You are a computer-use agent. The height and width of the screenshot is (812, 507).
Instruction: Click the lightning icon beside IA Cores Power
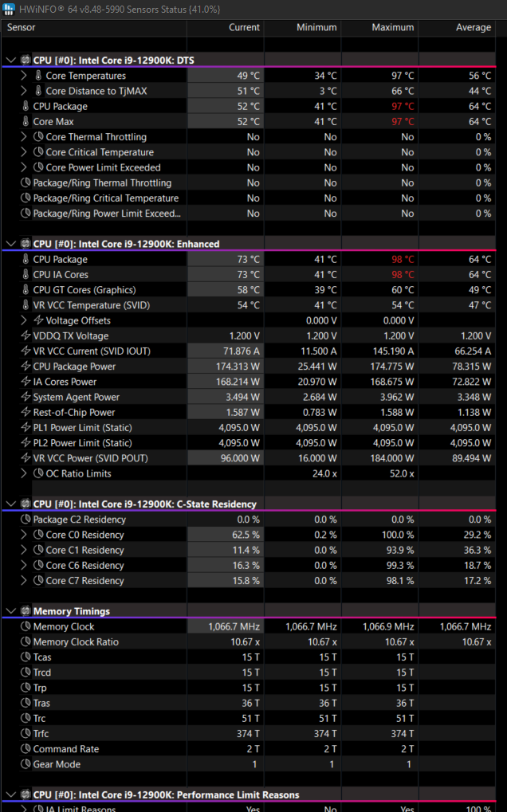[26, 382]
